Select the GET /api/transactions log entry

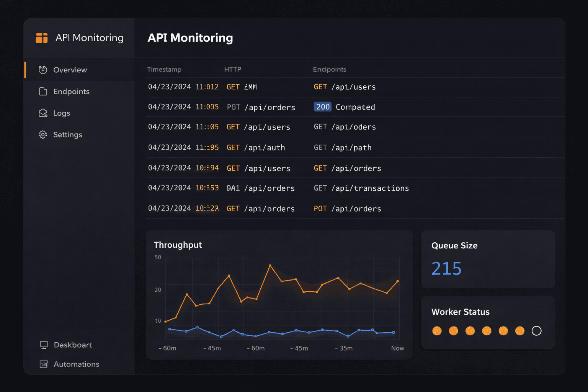pyautogui.click(x=361, y=188)
